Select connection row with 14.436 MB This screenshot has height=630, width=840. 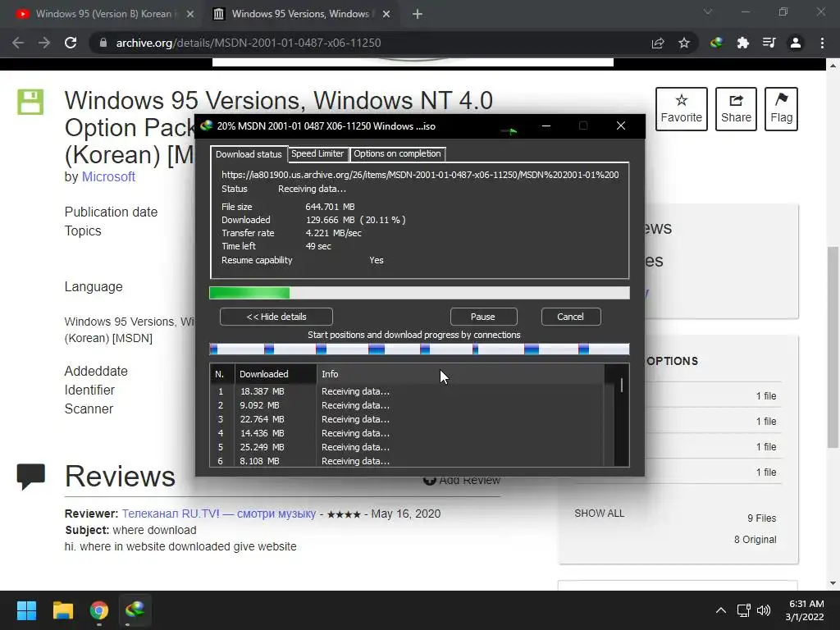tap(407, 433)
